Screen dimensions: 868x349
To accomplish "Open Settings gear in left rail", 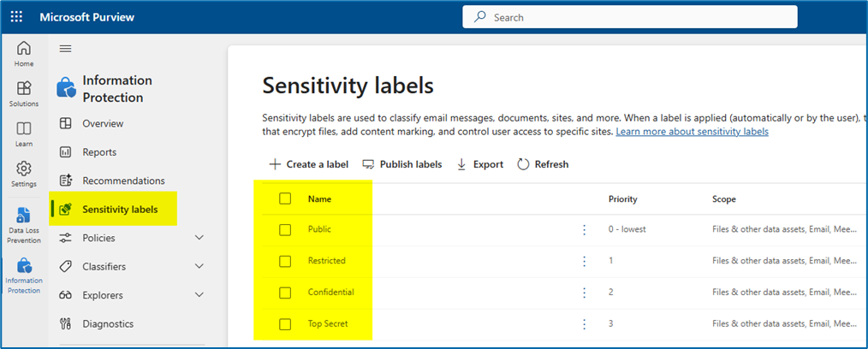I will click(24, 173).
